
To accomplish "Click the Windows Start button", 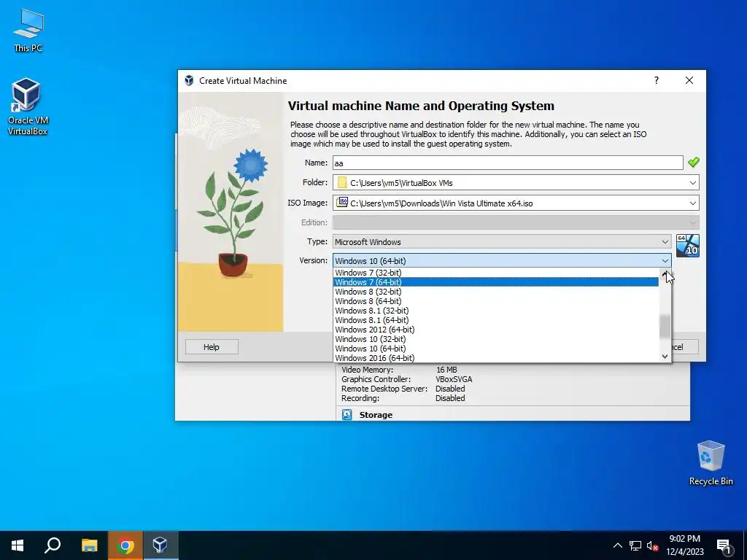I will (18, 545).
